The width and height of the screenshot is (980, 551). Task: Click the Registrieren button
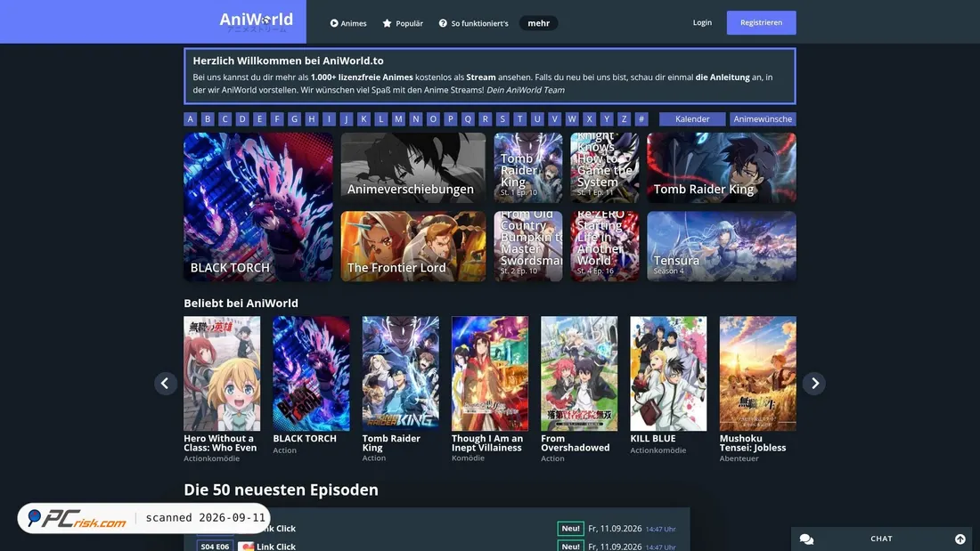pos(761,22)
